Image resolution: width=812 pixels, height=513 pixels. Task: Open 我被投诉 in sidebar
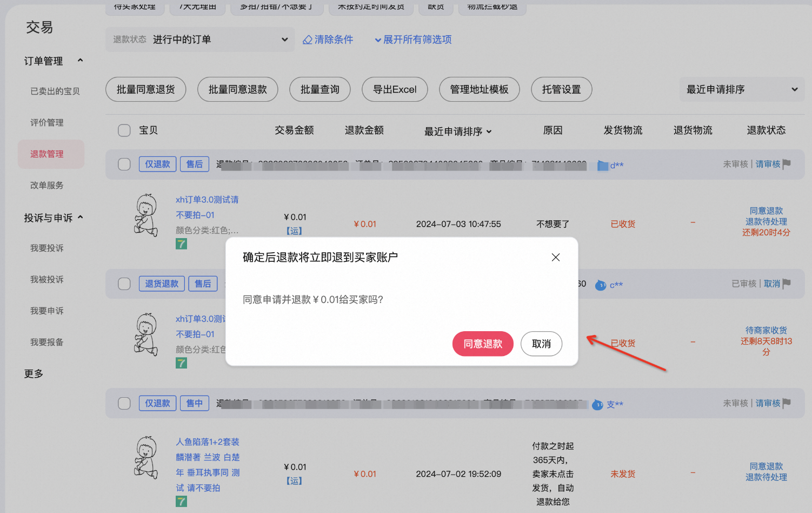[x=47, y=280]
